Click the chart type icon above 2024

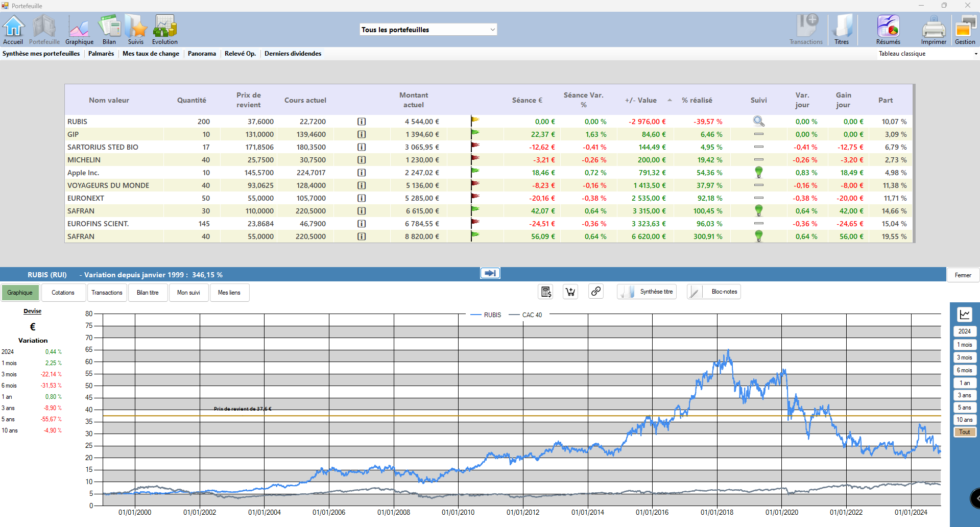coord(965,315)
